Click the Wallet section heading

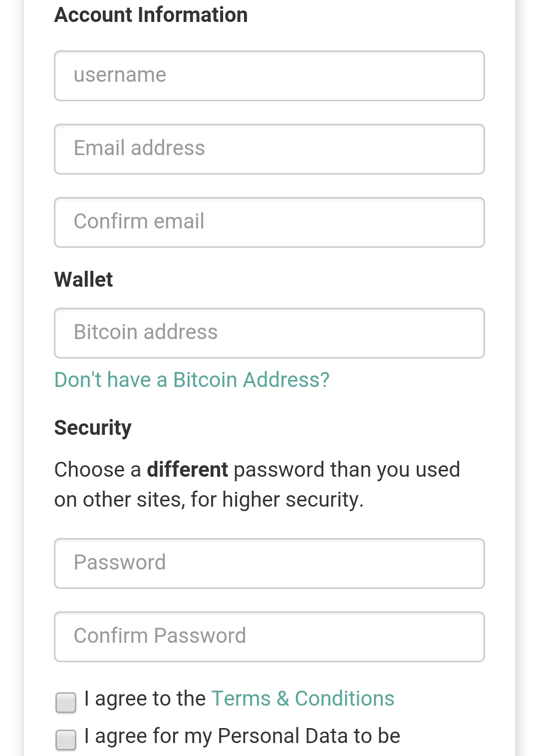(83, 280)
